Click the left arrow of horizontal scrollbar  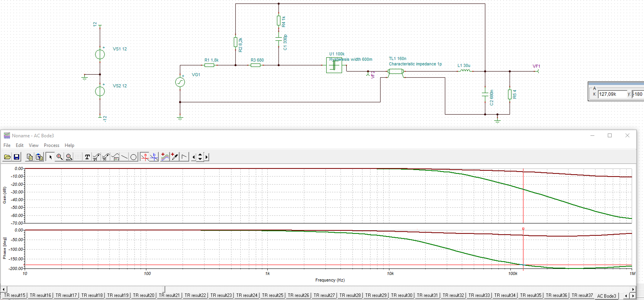[x=3, y=289]
